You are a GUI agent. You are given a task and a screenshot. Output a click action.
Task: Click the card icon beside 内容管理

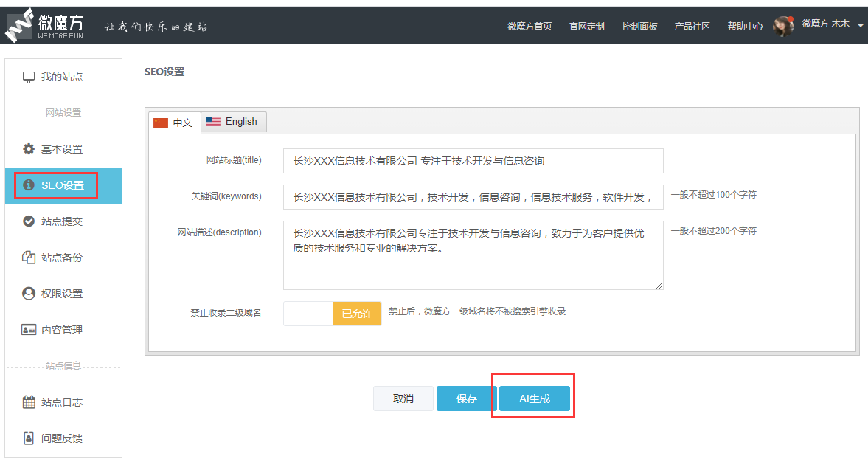pyautogui.click(x=28, y=330)
